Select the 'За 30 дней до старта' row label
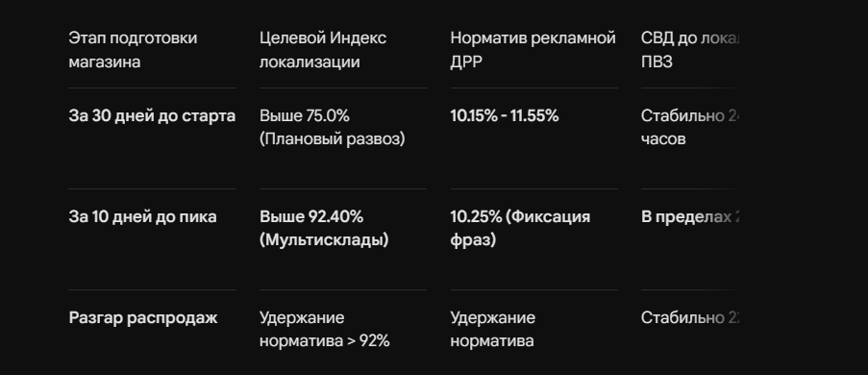Screen dimensions: 868x375 point(152,115)
